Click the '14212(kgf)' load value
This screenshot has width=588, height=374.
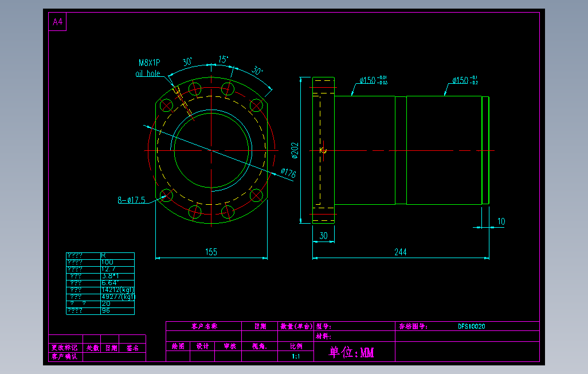[x=117, y=290]
